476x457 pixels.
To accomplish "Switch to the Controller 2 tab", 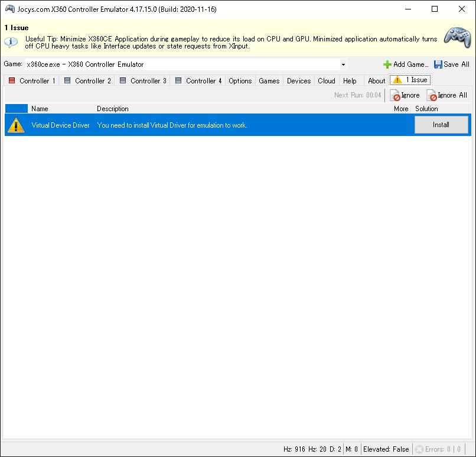I will point(87,81).
